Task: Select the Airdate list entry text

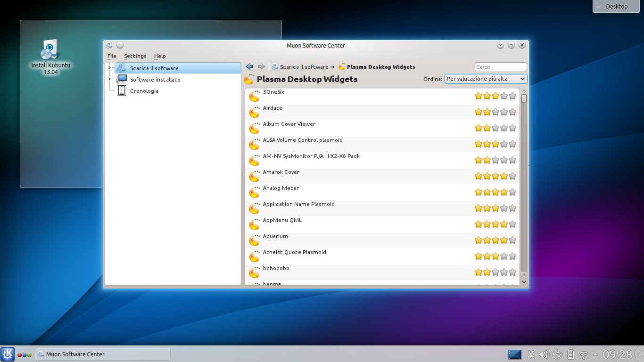Action: [x=272, y=108]
